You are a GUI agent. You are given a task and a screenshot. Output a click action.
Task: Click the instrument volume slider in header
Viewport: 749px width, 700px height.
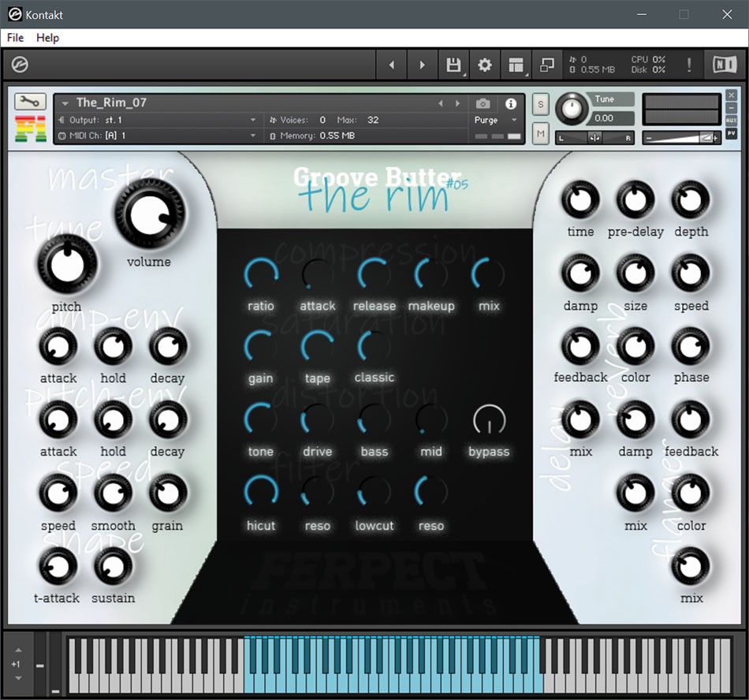click(680, 138)
